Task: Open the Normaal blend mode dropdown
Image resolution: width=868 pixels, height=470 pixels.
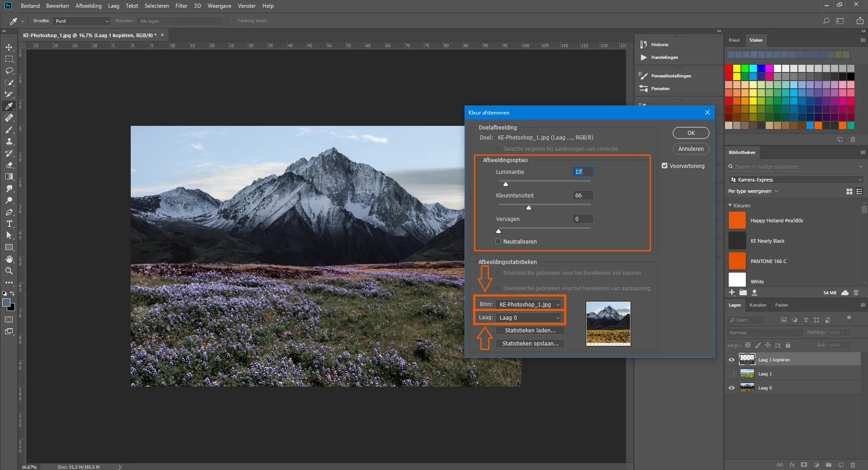Action: pos(765,332)
